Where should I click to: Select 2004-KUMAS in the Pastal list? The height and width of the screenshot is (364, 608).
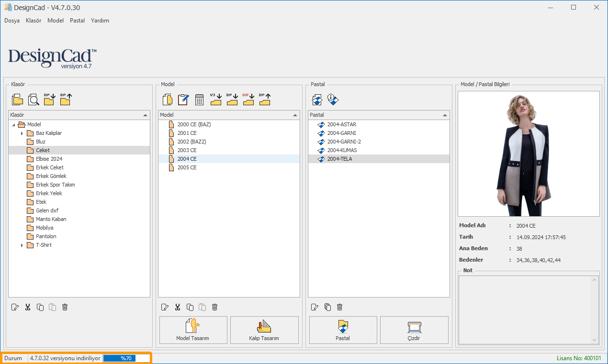pyautogui.click(x=342, y=150)
